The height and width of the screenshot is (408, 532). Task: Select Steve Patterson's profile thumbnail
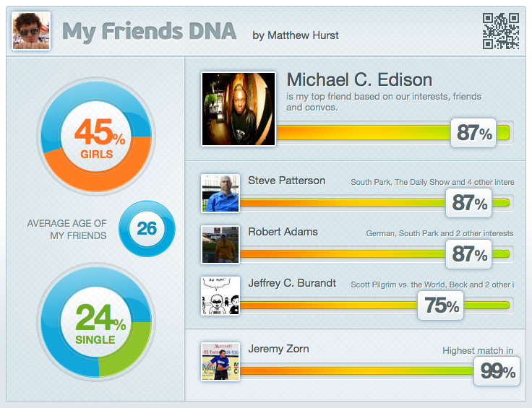click(220, 193)
